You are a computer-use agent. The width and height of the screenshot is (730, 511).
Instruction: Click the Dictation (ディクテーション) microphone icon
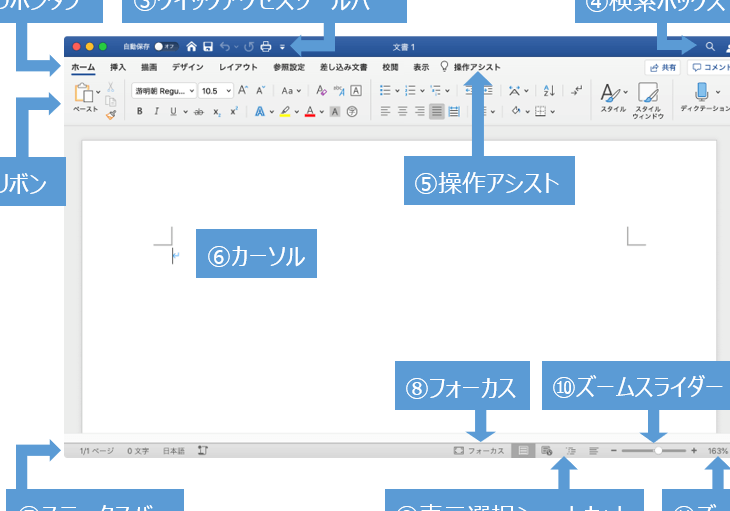[x=702, y=92]
